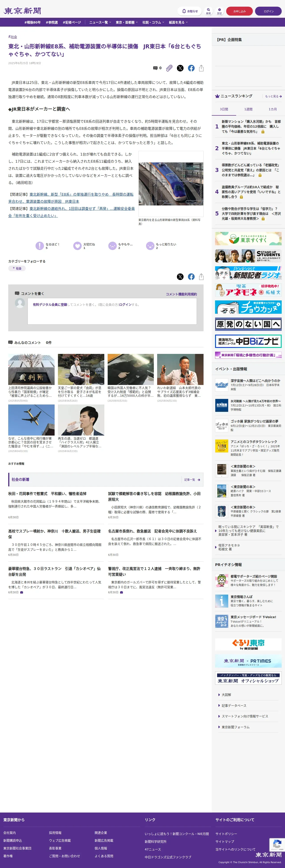The height and width of the screenshot is (868, 285).
Task: Select the 1カ月 ranking tab
Action: point(273,109)
